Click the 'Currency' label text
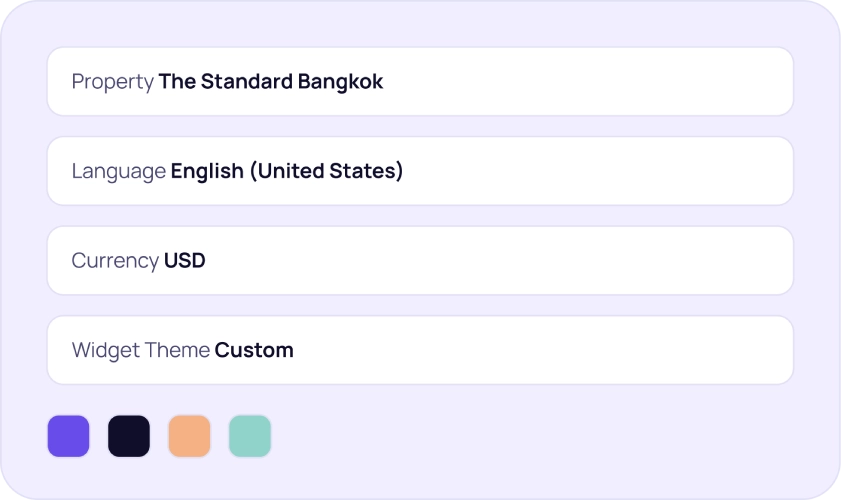Viewport: 841px width, 500px height. [115, 262]
